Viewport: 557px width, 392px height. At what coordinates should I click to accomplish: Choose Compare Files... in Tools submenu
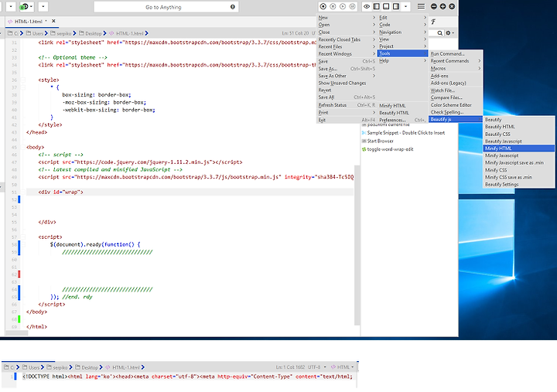[456, 97]
